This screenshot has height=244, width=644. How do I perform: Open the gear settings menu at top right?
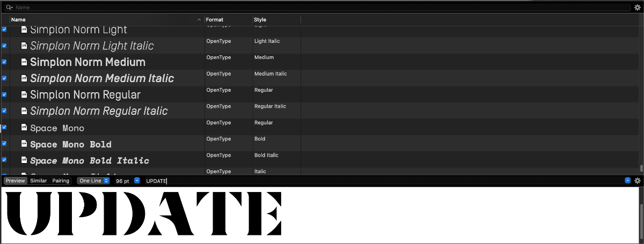point(638,8)
